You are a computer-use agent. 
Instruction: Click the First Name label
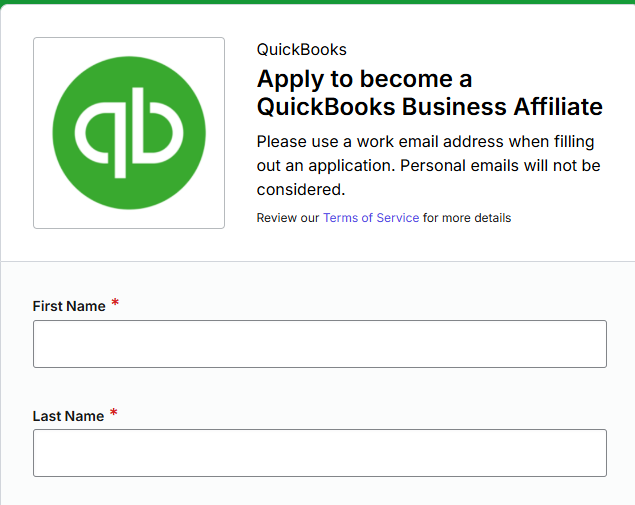pos(69,306)
